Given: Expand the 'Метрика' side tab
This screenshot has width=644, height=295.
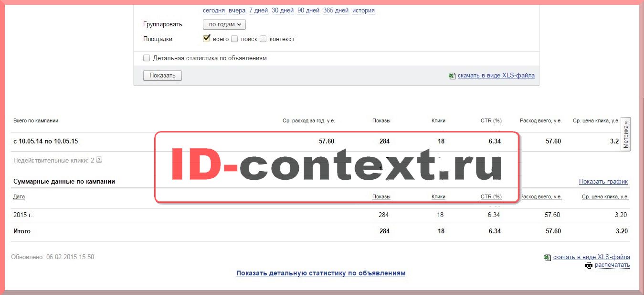Looking at the screenshot, I should (x=626, y=134).
